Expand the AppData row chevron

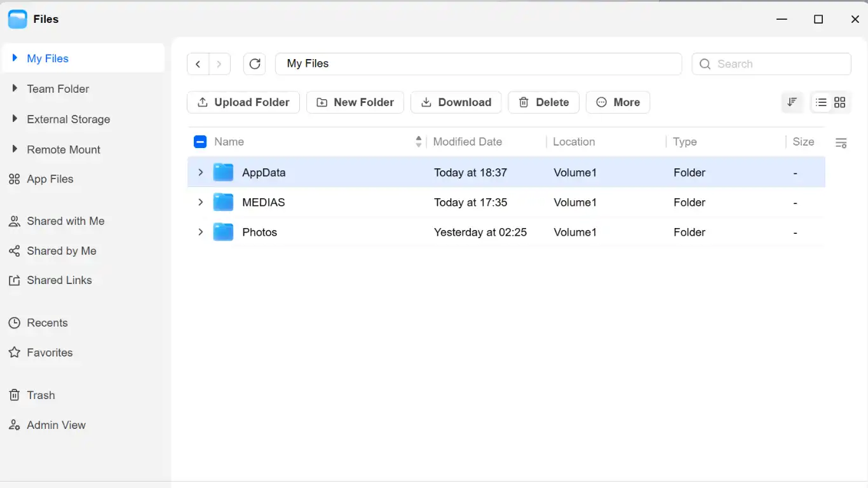201,172
